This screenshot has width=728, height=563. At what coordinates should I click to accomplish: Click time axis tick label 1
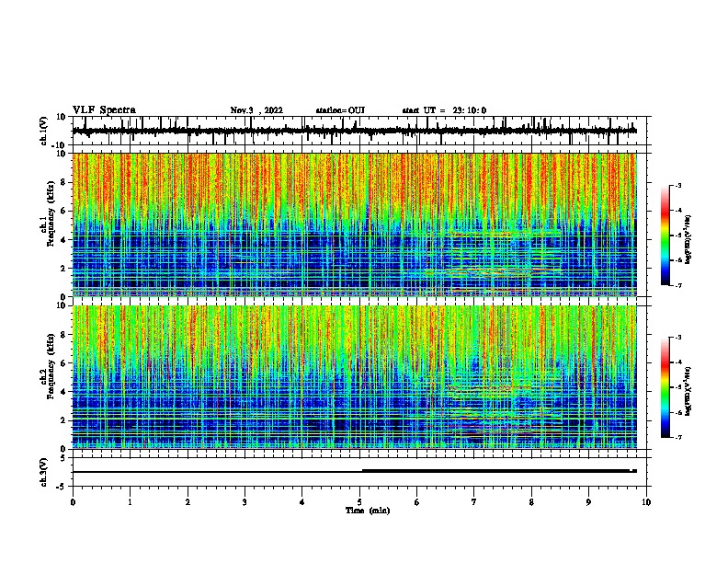tap(130, 502)
